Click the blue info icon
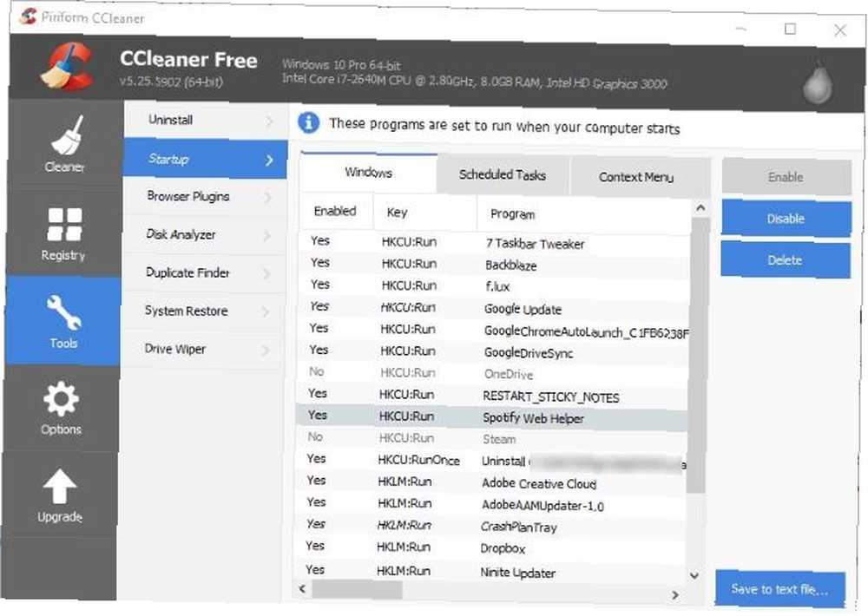The width and height of the screenshot is (868, 616). (x=308, y=122)
